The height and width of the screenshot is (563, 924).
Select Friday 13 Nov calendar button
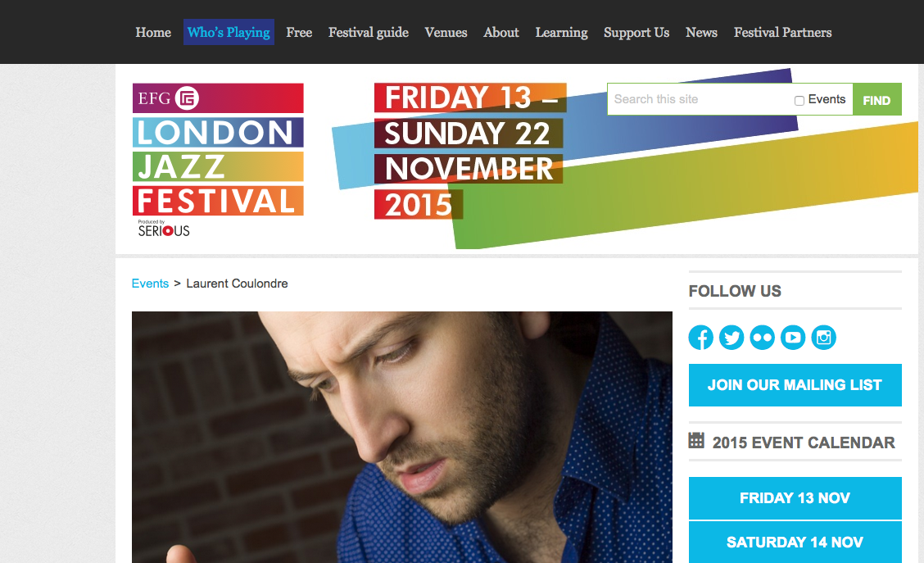795,498
